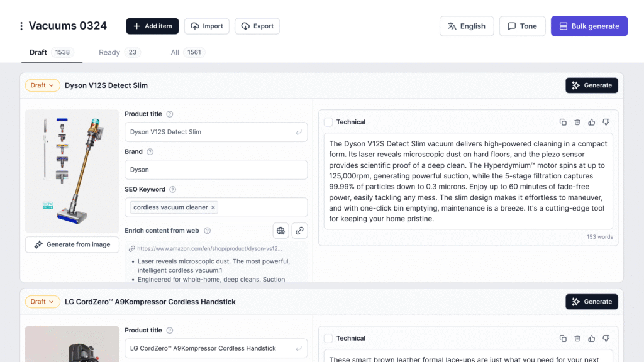Viewport: 644px width, 362px height.
Task: Open the three-dot menu beside Vacuums 0324
Action: (21, 26)
